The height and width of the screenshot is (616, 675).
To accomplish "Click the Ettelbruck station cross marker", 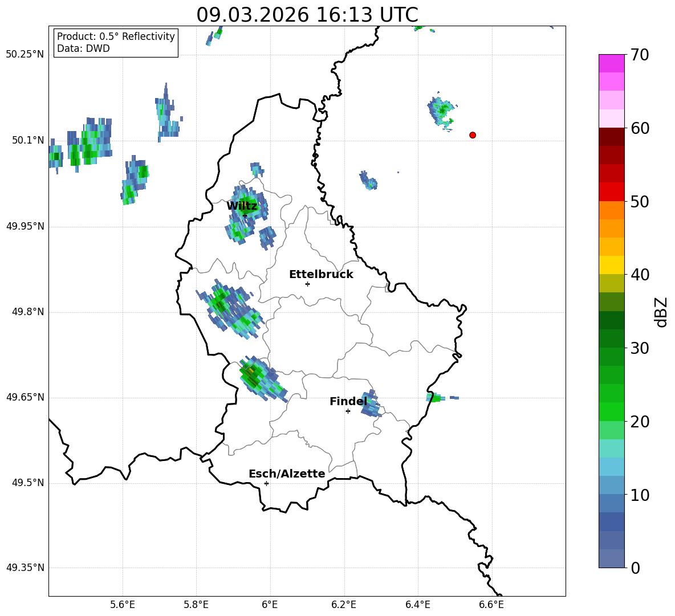I will pos(307,284).
